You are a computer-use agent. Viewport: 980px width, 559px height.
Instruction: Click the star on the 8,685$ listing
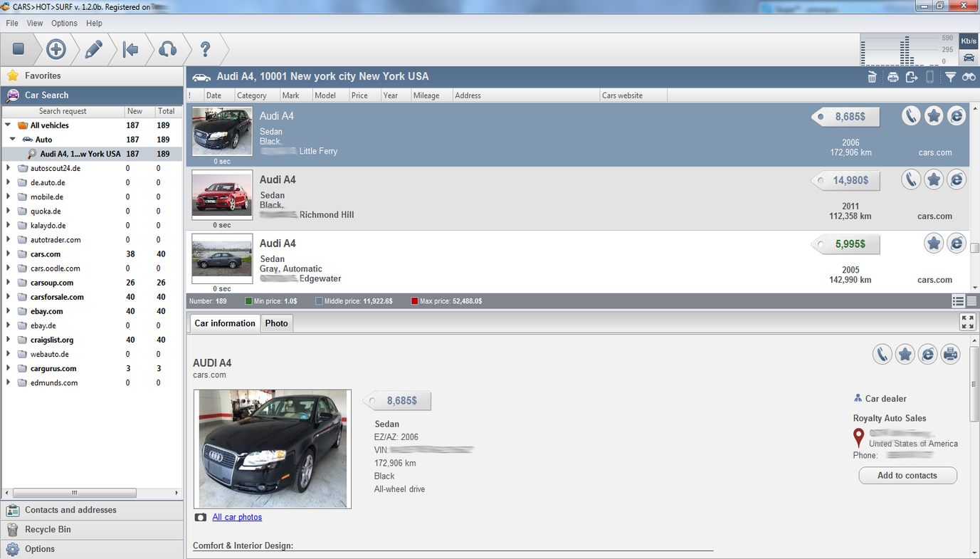934,116
